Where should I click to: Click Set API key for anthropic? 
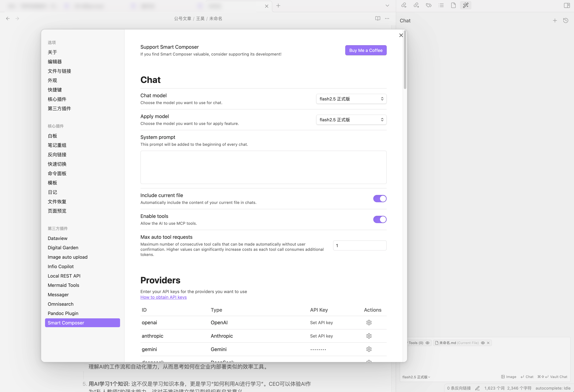click(x=321, y=336)
